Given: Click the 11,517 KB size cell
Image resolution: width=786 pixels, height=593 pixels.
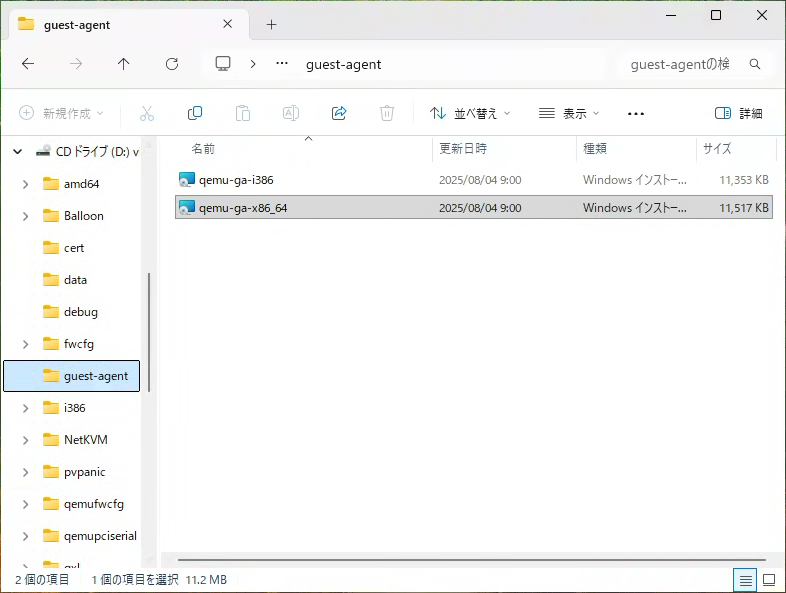Looking at the screenshot, I should point(744,208).
